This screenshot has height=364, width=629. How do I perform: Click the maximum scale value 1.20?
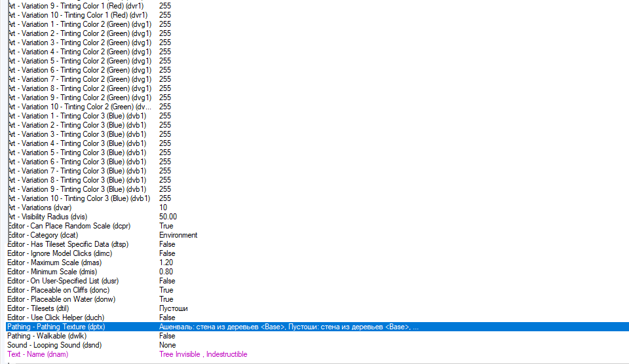[166, 263]
